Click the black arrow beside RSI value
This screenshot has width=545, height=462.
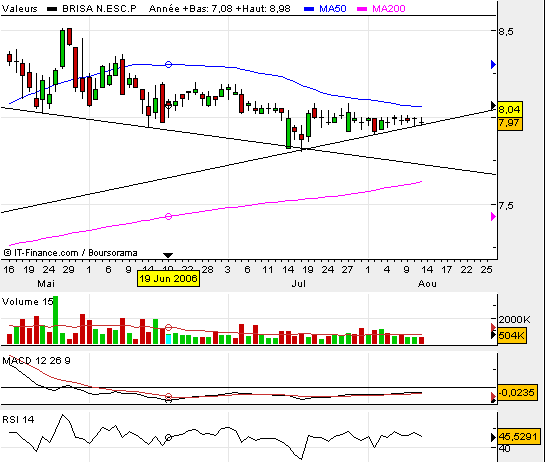493,437
